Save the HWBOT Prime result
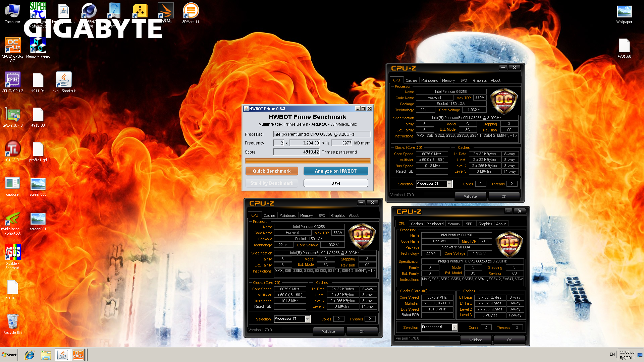The image size is (644, 362). point(336,183)
